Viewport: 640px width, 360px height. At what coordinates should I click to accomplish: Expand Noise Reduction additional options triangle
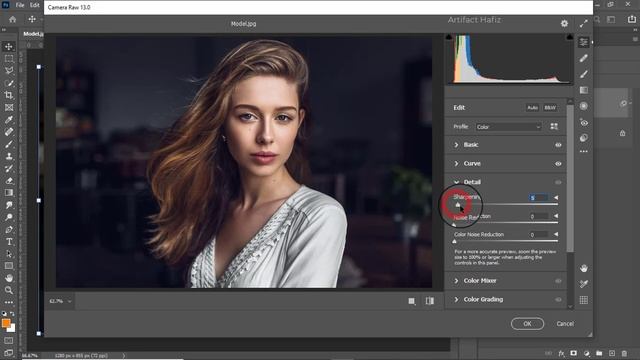pos(556,216)
